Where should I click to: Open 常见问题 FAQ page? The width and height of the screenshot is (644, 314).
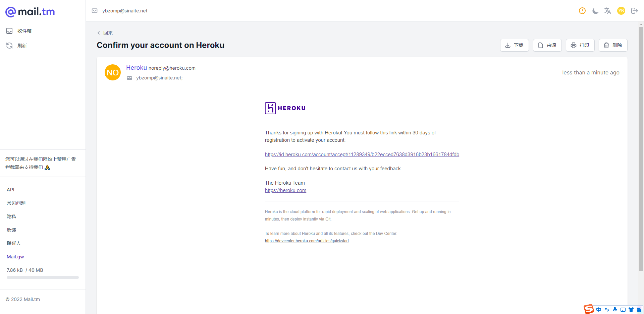click(x=16, y=203)
